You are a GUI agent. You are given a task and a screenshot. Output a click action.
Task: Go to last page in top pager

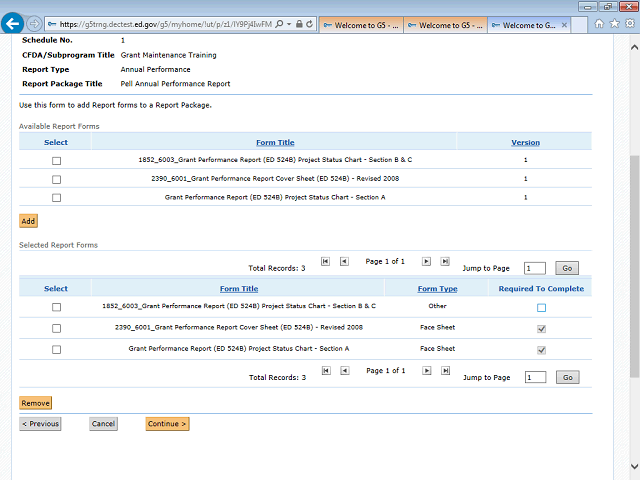click(x=445, y=261)
